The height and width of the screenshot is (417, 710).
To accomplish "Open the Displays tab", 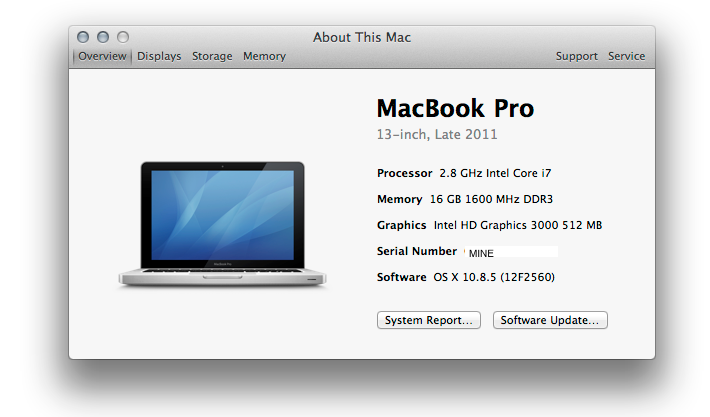I will tap(159, 56).
